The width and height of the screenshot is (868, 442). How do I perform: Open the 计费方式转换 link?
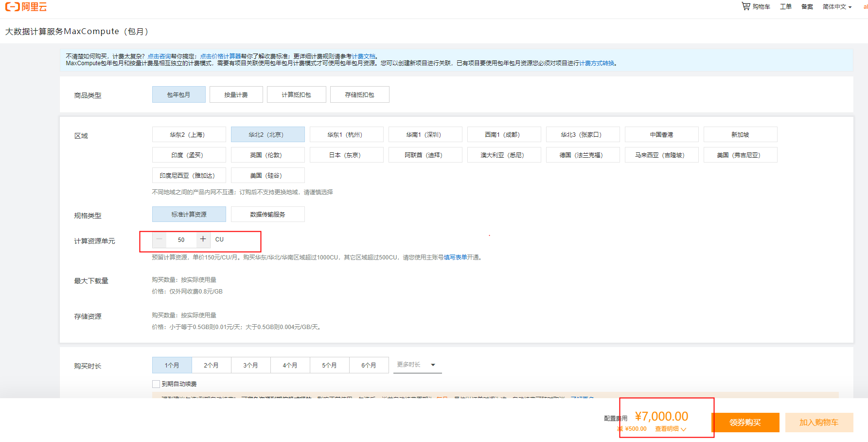[597, 63]
